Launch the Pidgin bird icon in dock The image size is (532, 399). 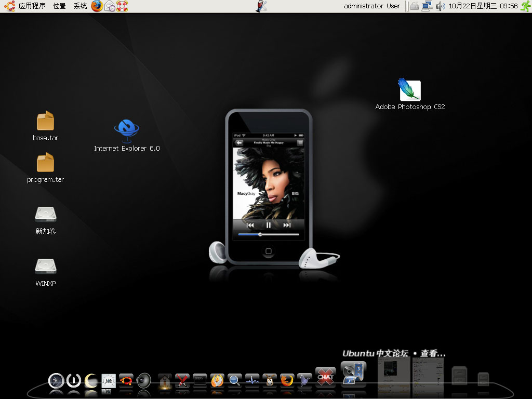pos(304,381)
